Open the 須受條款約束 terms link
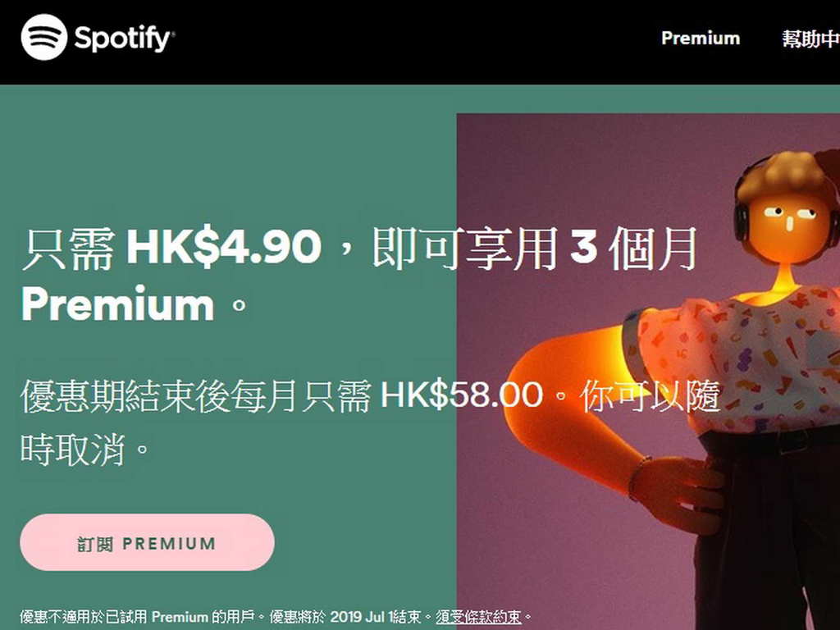The height and width of the screenshot is (630, 840). [x=478, y=617]
